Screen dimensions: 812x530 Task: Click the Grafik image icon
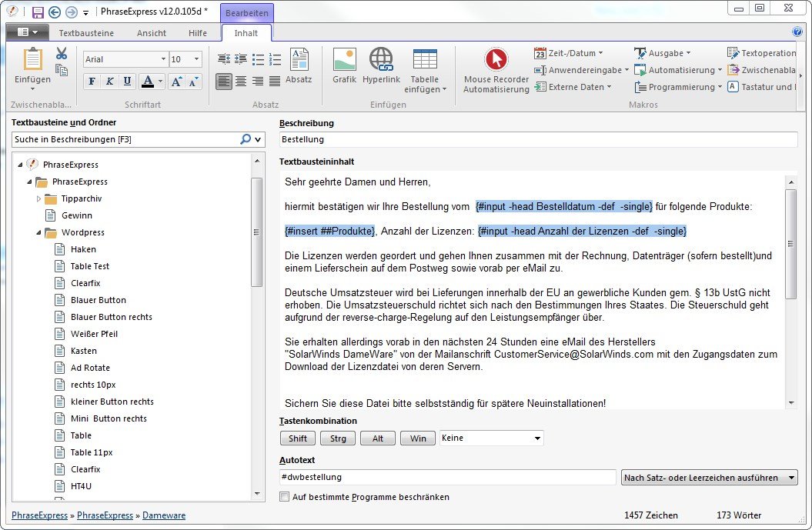click(344, 61)
